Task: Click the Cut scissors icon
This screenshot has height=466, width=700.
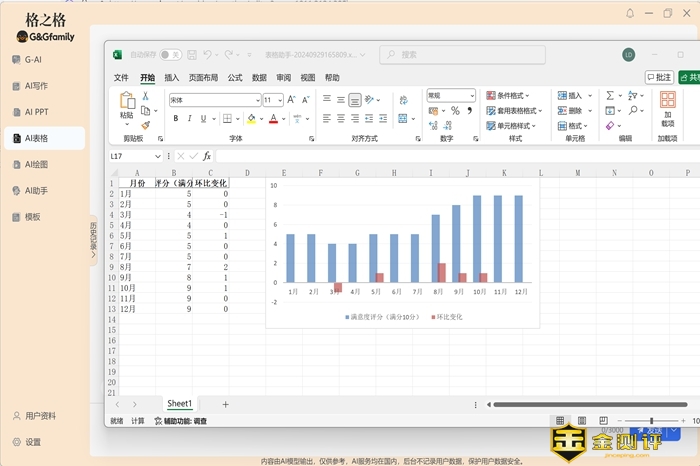Action: pyautogui.click(x=145, y=97)
